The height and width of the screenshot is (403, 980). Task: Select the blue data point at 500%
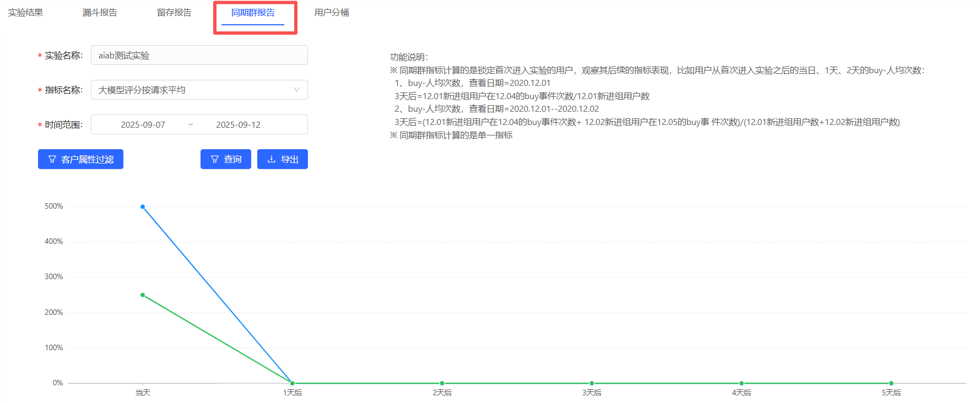(x=143, y=207)
